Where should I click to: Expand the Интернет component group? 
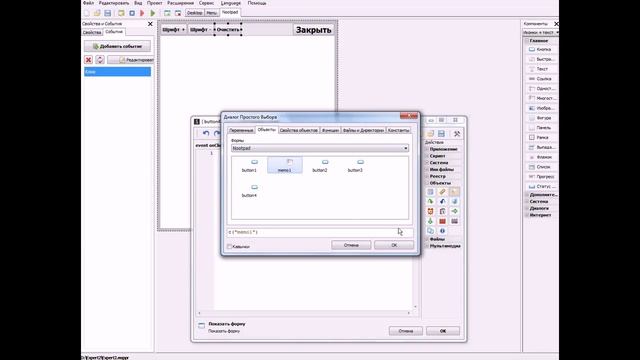540,215
